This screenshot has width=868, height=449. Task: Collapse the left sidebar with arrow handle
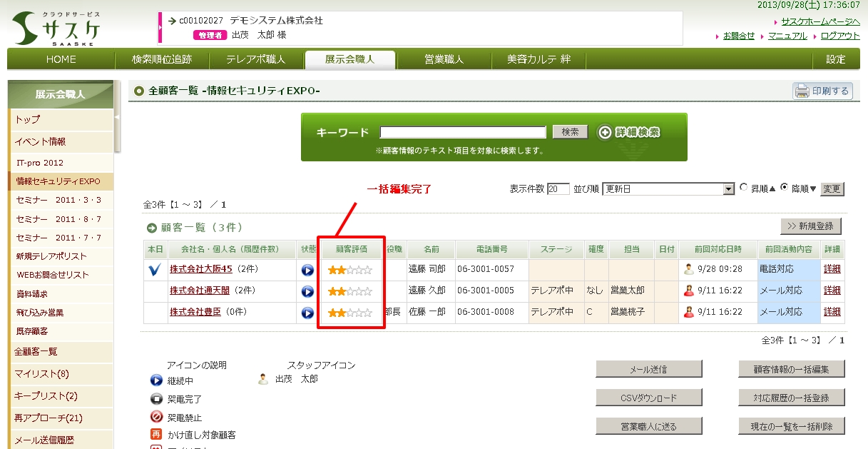coord(117,117)
